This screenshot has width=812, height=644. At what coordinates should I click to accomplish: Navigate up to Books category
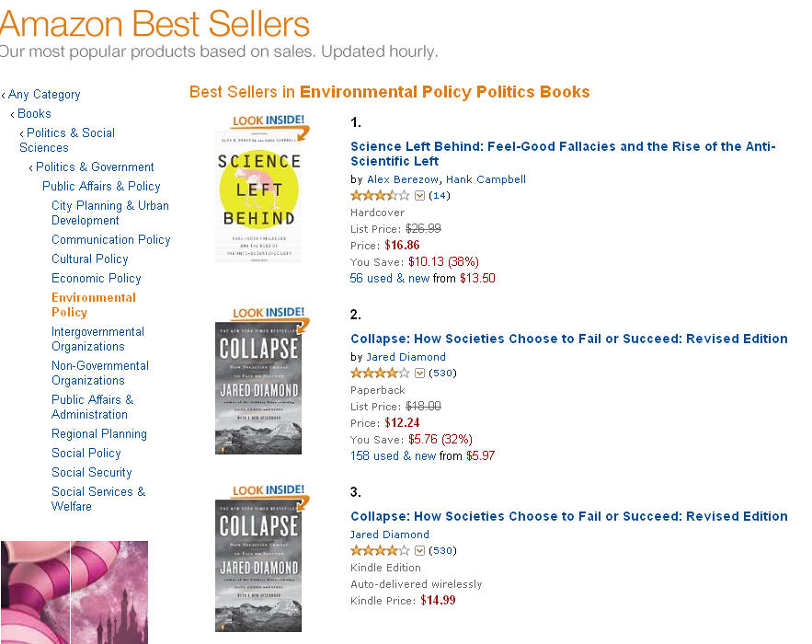click(34, 114)
